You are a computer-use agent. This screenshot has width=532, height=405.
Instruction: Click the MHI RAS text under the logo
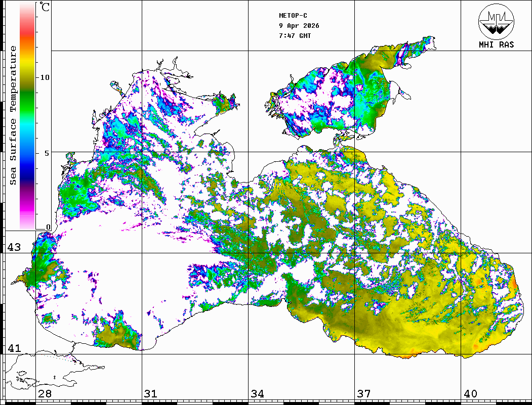pos(496,44)
